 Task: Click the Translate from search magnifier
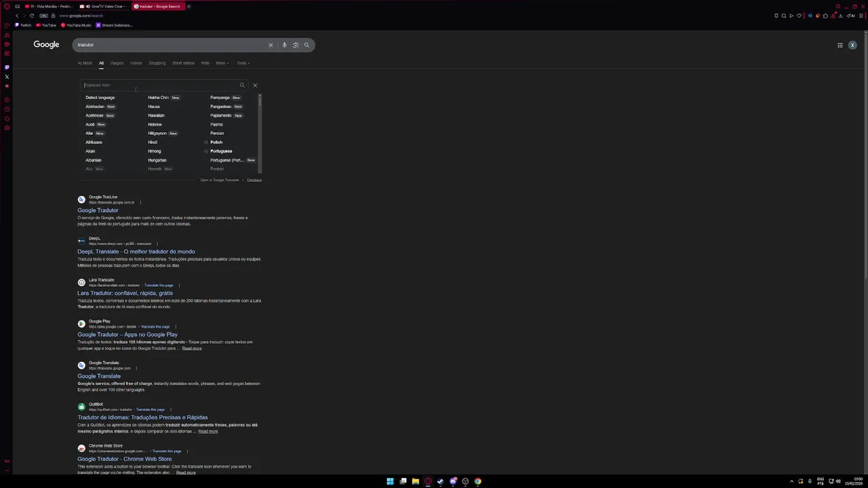pos(242,85)
